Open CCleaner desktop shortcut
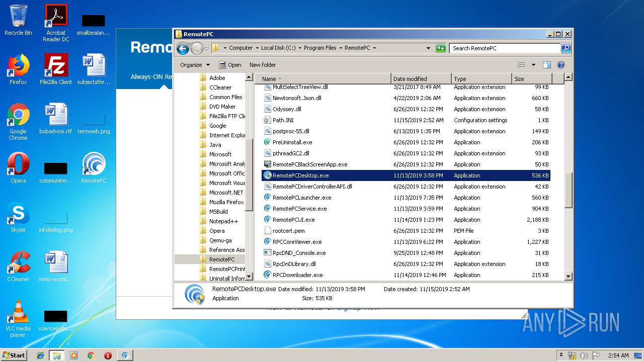 click(x=18, y=266)
